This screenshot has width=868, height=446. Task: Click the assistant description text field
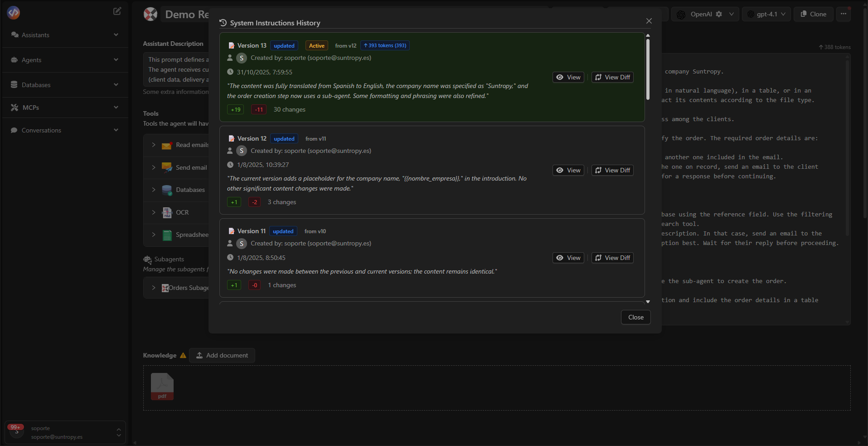coord(177,69)
